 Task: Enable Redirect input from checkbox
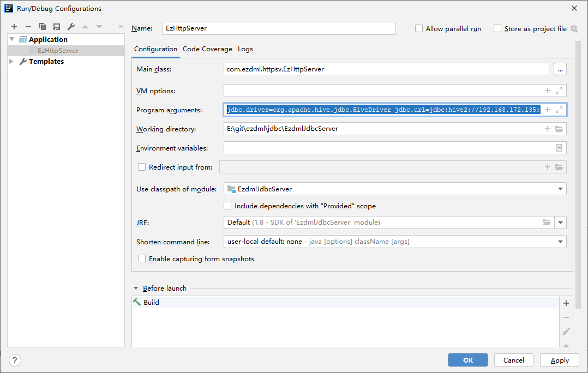point(142,167)
